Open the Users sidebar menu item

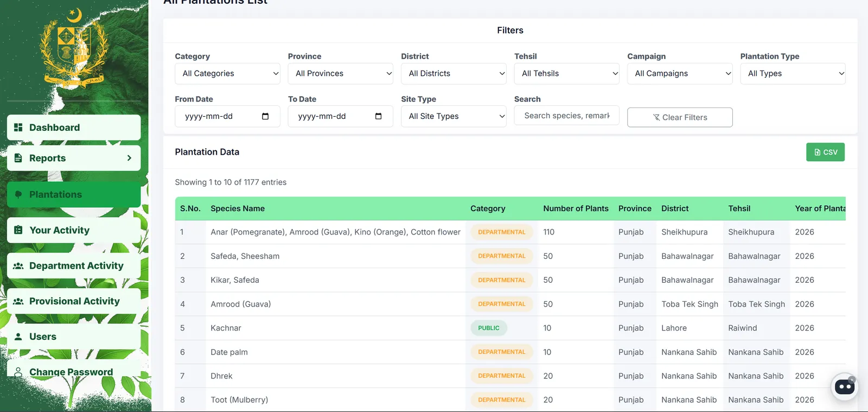(74, 337)
